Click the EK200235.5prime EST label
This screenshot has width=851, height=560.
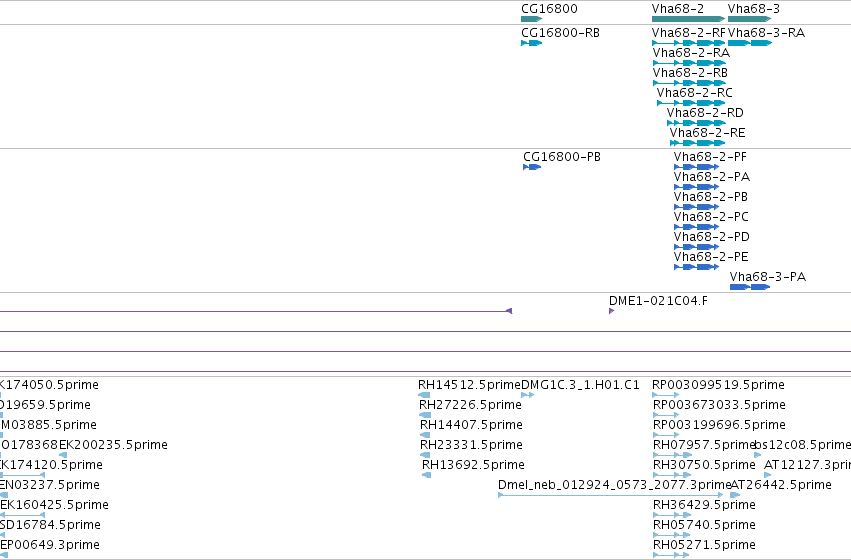[x=113, y=445]
